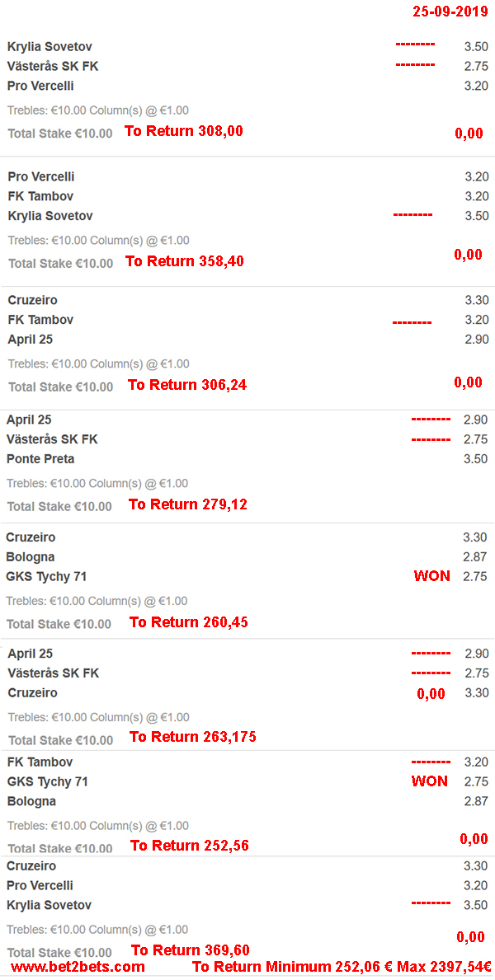Click the red dashes beside first Krylia Sovetov
The width and height of the screenshot is (495, 980).
[415, 45]
